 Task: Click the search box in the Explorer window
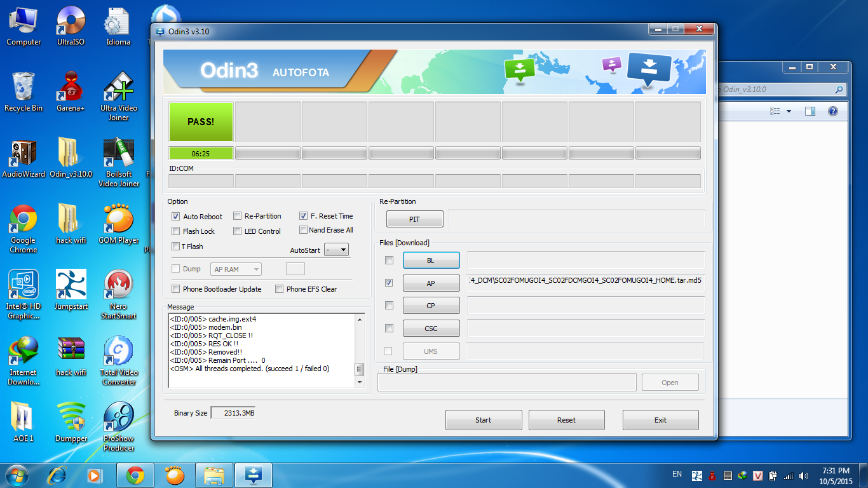pyautogui.click(x=783, y=90)
